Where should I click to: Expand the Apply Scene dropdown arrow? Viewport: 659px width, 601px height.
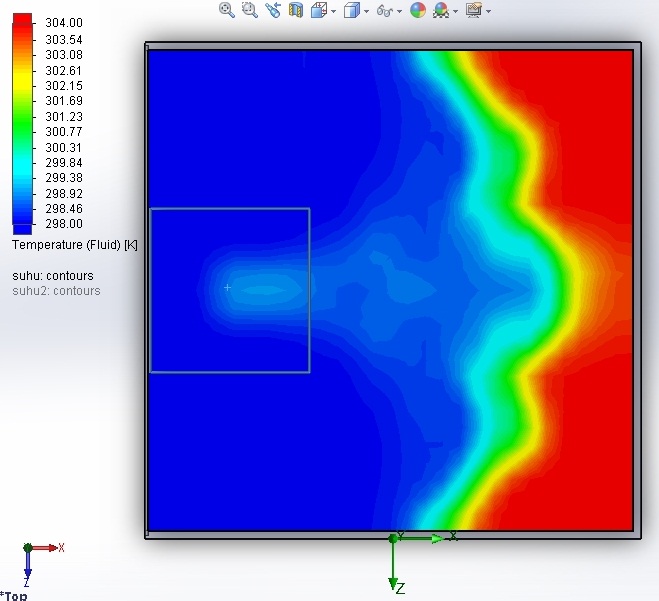[456, 11]
